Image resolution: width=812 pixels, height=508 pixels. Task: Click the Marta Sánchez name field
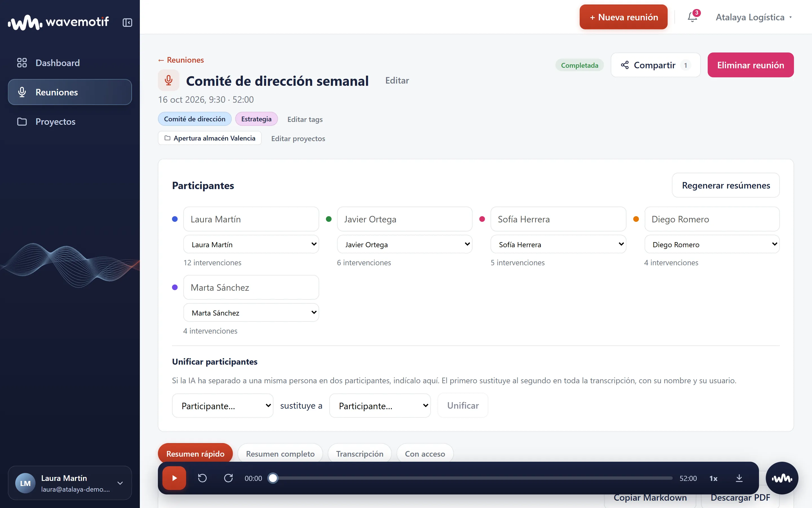point(251,287)
